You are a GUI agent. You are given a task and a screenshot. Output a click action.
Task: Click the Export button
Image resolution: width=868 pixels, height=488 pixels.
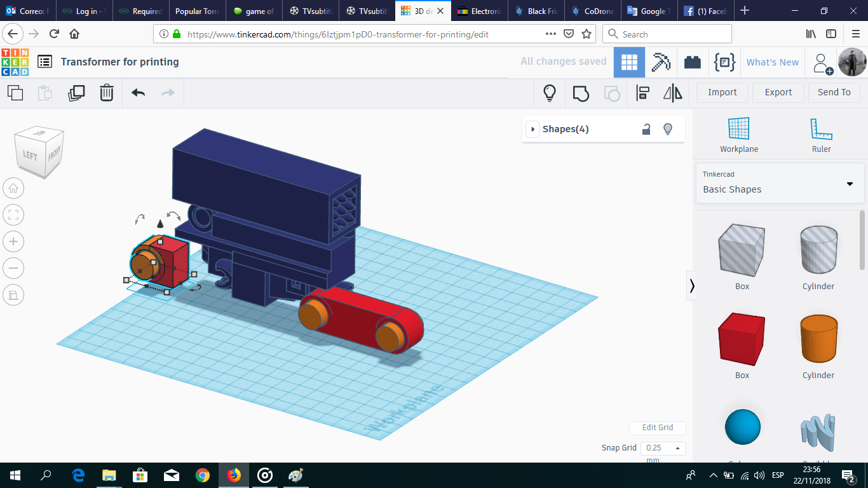pyautogui.click(x=778, y=92)
